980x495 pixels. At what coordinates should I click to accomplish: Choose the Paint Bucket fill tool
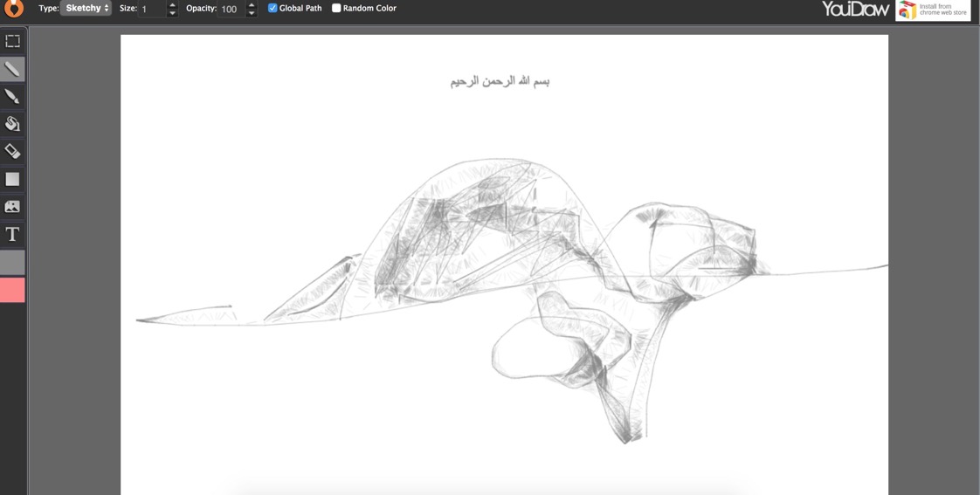(12, 124)
